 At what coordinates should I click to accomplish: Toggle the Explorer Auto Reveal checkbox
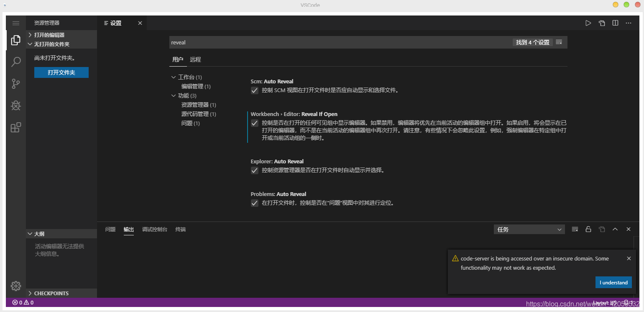coord(254,170)
